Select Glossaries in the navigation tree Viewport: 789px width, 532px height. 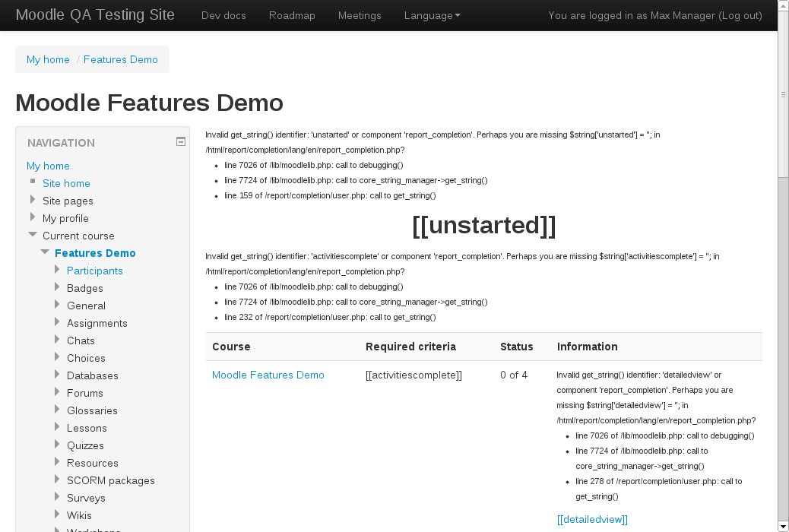92,410
